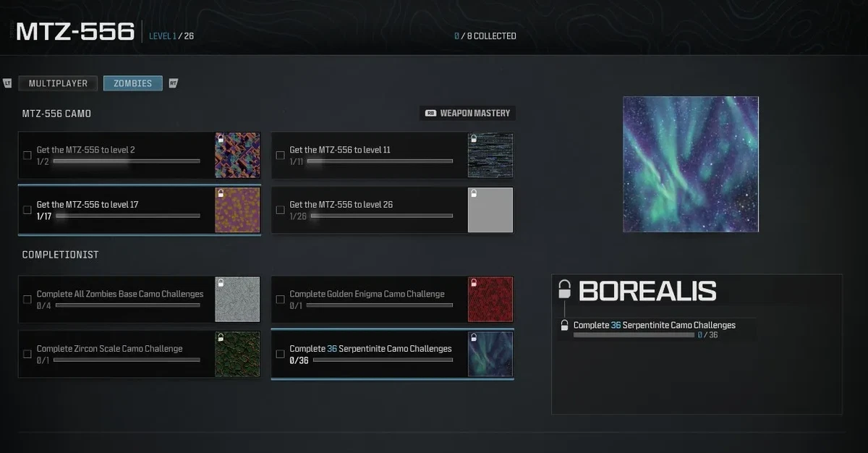Tick checkbox for Golden Enigma Camo Challenge
868x453 pixels.
280,299
